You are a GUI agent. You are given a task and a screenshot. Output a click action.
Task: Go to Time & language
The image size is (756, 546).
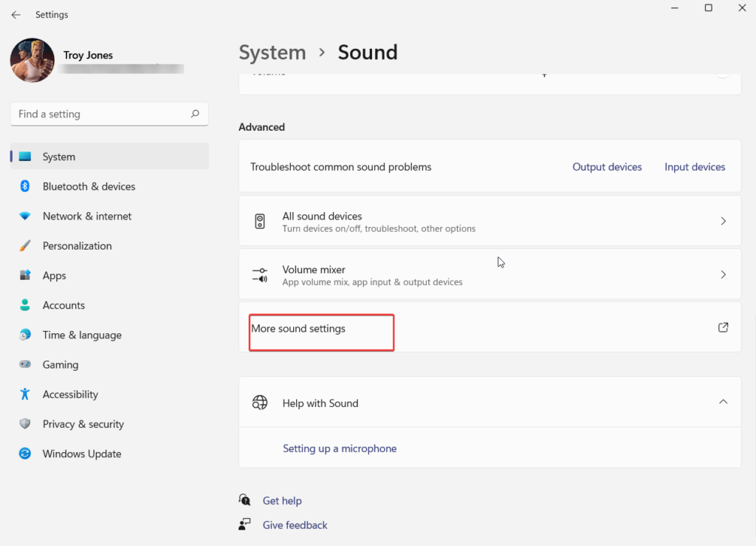(x=109, y=335)
